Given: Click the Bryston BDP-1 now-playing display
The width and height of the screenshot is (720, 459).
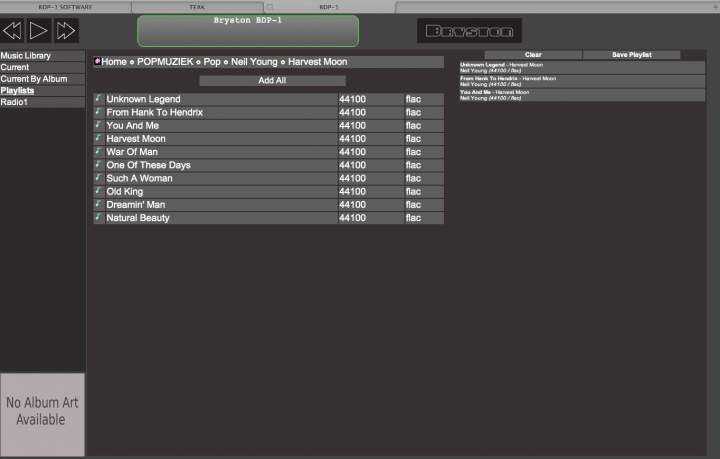Looking at the screenshot, I should (x=248, y=31).
